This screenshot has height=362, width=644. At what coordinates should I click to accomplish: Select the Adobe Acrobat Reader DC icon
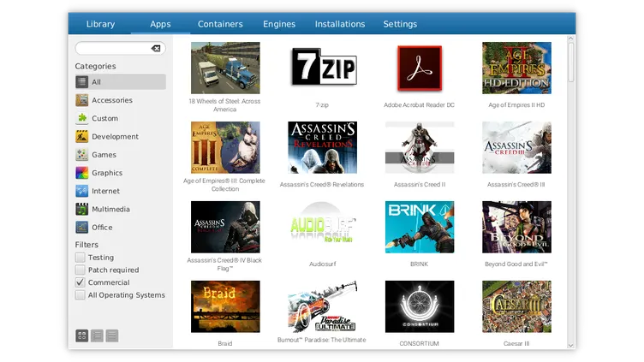(x=420, y=68)
